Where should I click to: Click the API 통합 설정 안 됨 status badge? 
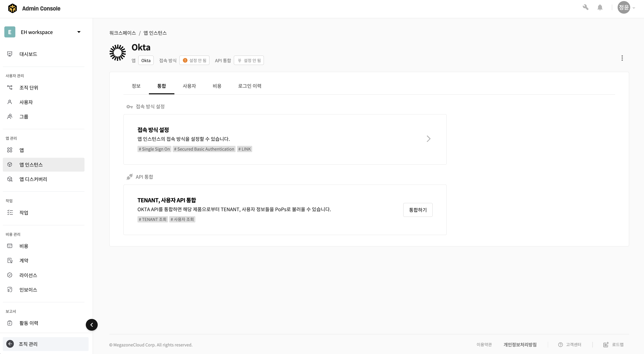click(249, 60)
